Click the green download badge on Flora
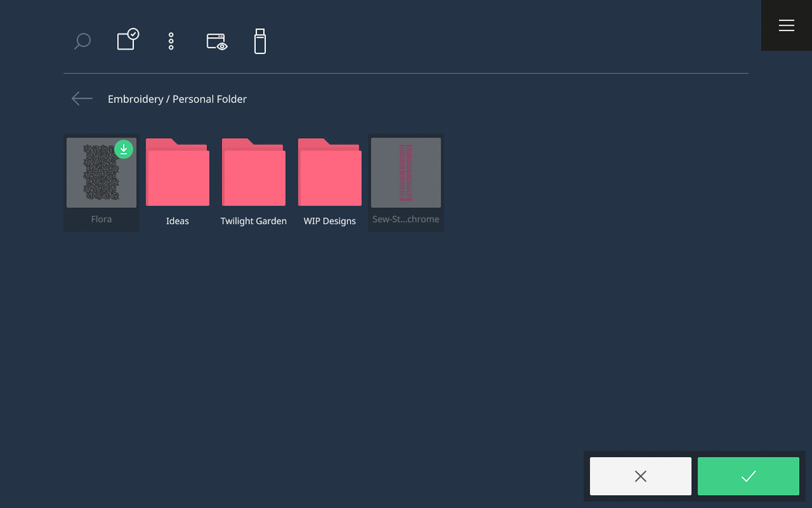This screenshot has width=812, height=508. coord(124,149)
